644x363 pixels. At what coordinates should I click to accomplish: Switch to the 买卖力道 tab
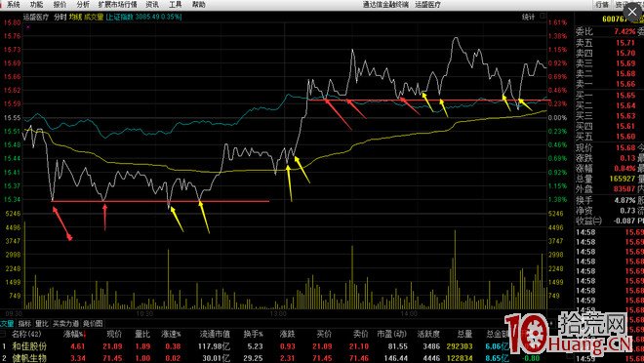tap(65, 324)
